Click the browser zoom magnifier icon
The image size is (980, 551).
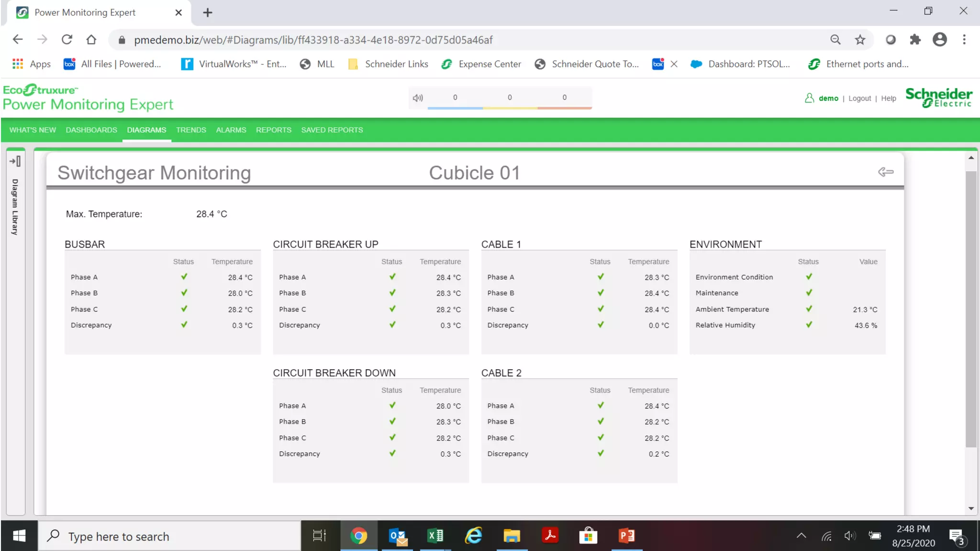click(835, 40)
